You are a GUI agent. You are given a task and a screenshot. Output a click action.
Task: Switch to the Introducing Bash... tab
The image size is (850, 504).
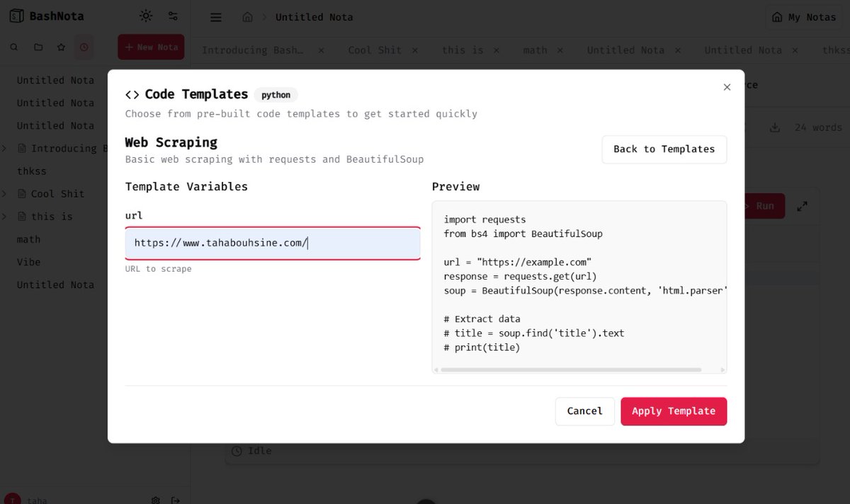pyautogui.click(x=252, y=50)
